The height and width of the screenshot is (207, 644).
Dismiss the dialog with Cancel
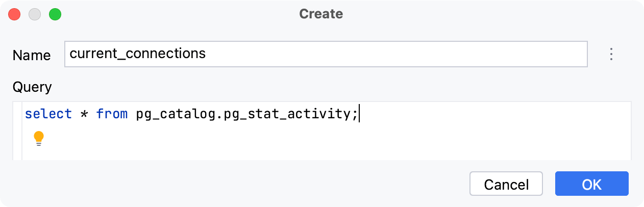click(506, 184)
